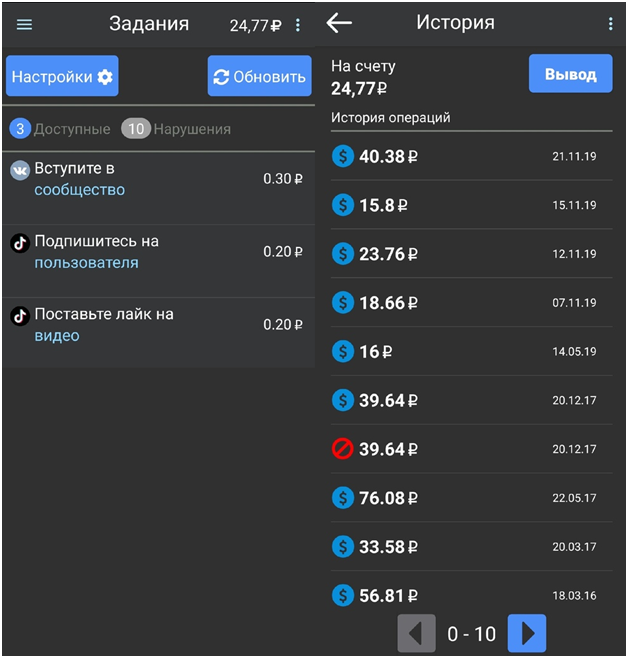Click the VK icon of community task
The width and height of the screenshot is (628, 658).
click(x=20, y=170)
